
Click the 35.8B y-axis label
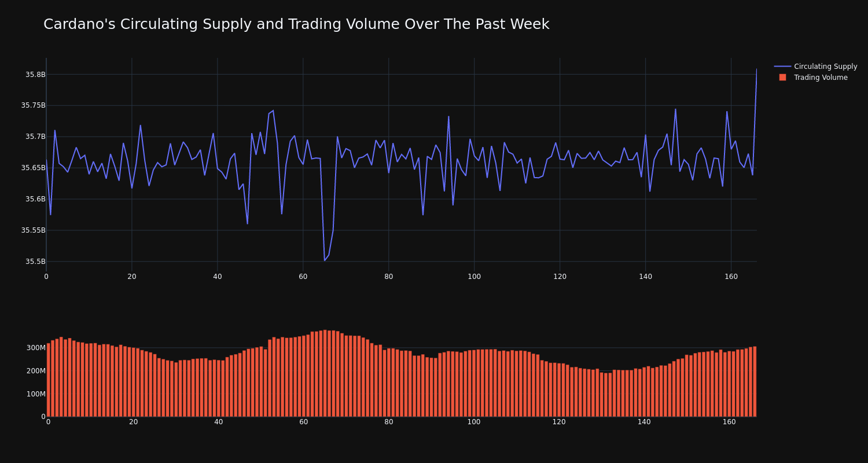35,75
